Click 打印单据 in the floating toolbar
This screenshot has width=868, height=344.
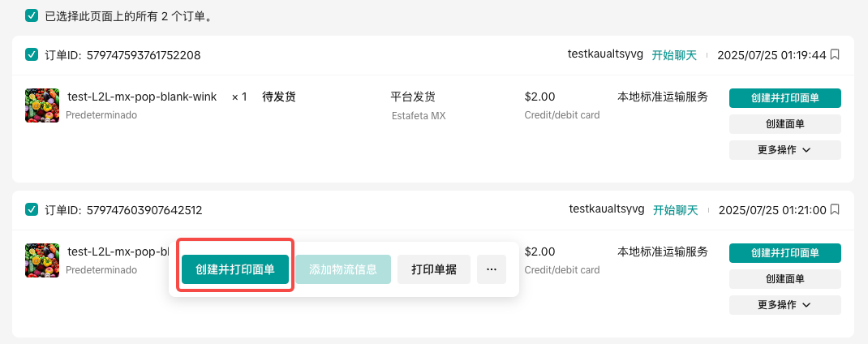[x=434, y=269]
